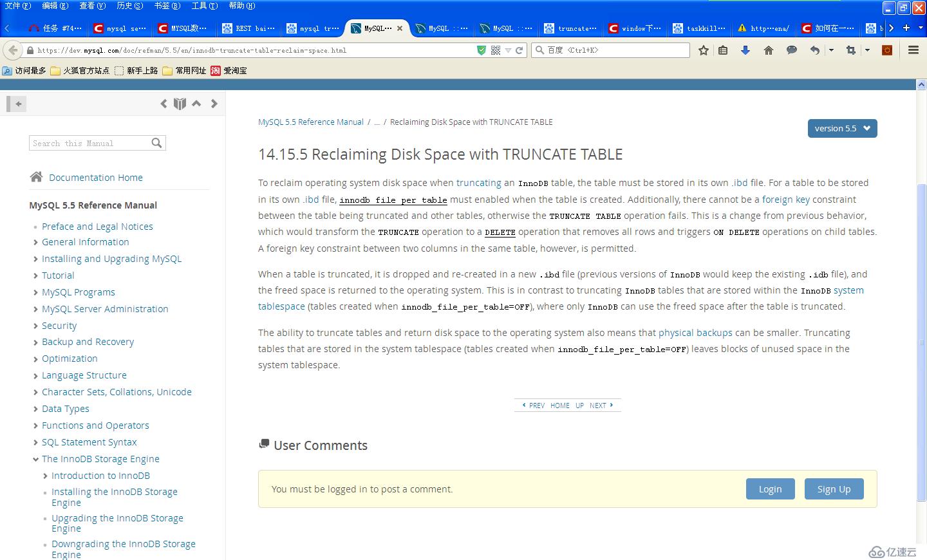
Task: Bookmark this page with the star icon
Action: coord(704,50)
